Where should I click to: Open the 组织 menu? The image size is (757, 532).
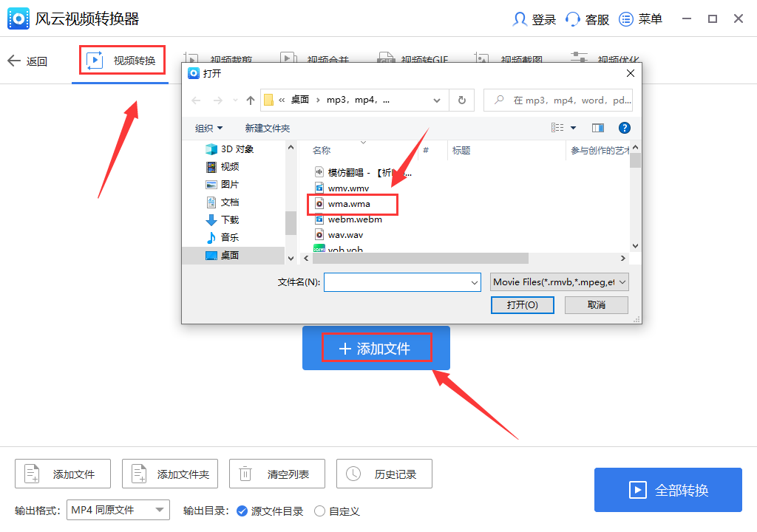[x=208, y=128]
